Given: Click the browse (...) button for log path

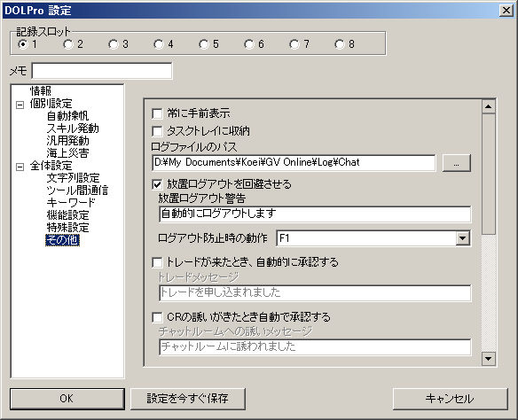Looking at the screenshot, I should click(x=457, y=163).
